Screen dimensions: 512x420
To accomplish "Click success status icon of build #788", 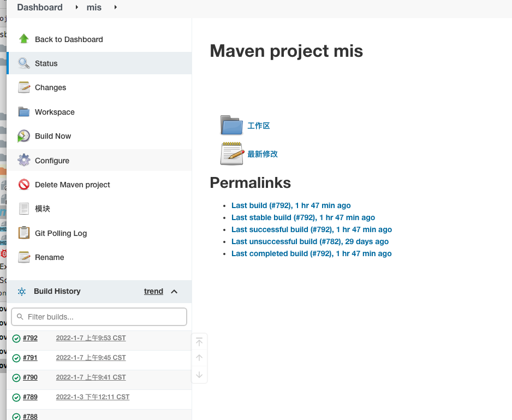I will pos(16,416).
